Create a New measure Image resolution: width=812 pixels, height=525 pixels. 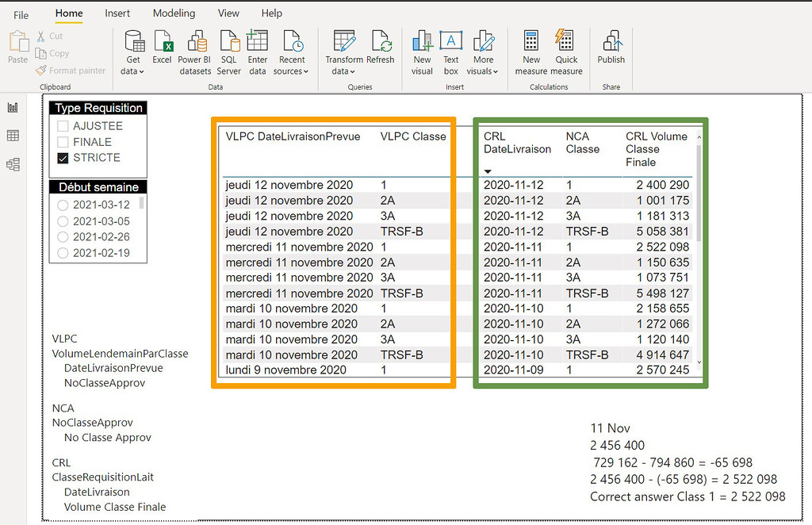(x=530, y=50)
